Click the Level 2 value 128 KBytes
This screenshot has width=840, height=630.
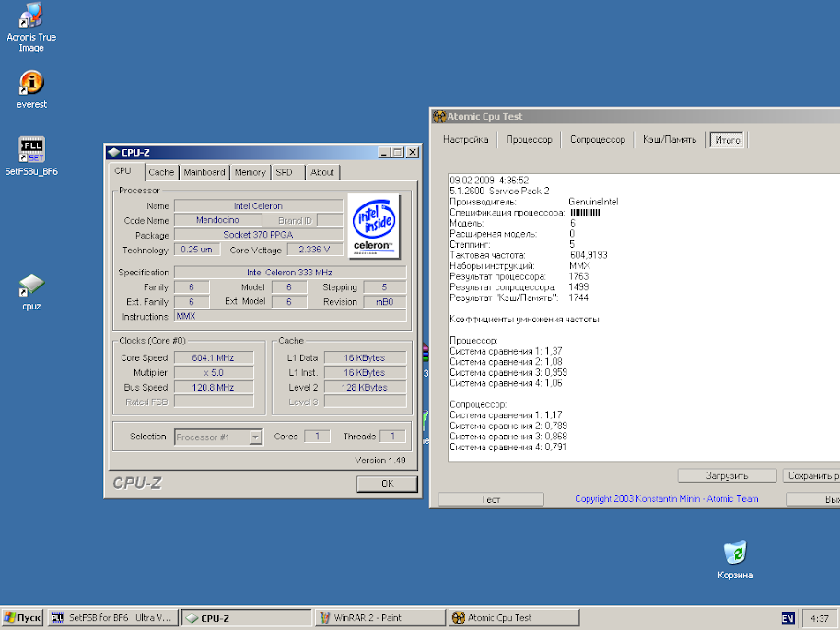click(x=365, y=387)
